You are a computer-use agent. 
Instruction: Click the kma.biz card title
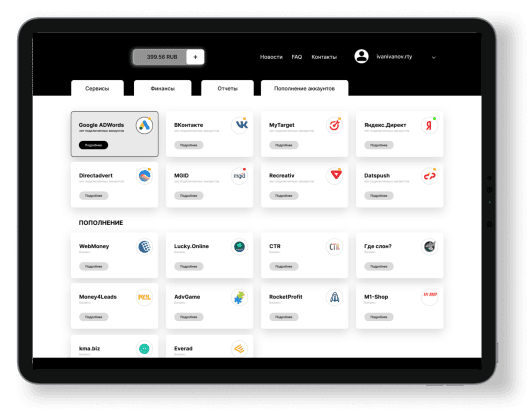[x=89, y=348]
